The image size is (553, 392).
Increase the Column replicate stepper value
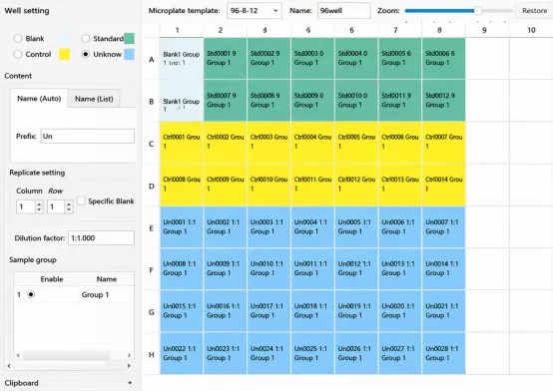pyautogui.click(x=39, y=204)
